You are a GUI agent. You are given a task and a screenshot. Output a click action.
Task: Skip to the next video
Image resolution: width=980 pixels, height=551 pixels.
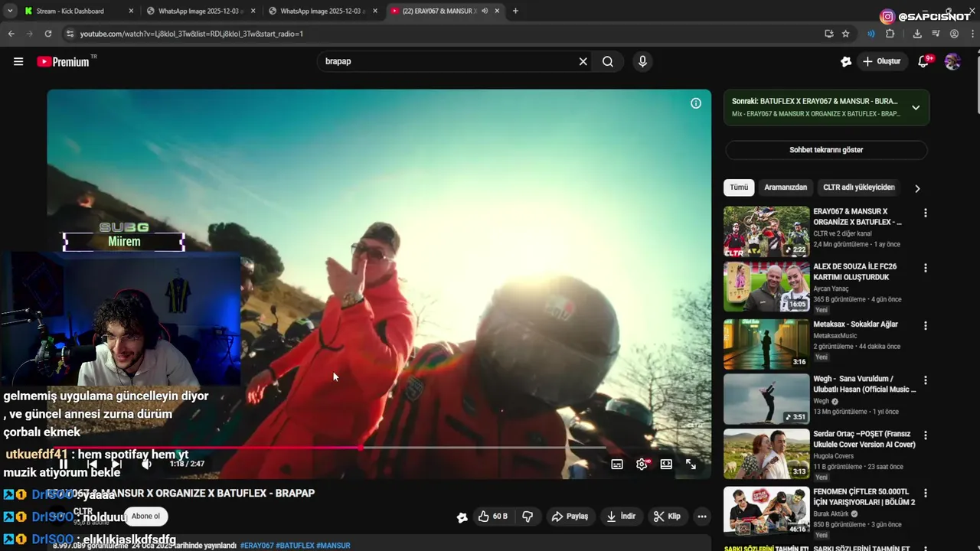(x=116, y=464)
